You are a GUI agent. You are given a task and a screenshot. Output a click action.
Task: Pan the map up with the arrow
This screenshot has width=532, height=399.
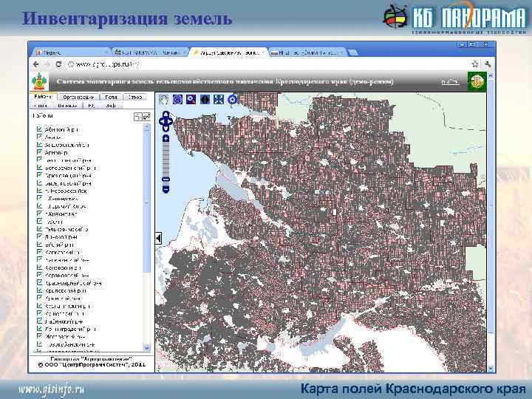166,115
